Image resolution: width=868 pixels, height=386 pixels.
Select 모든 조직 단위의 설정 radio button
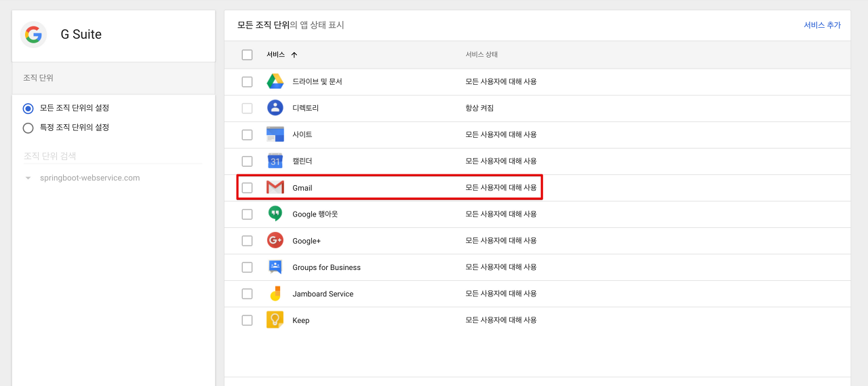point(28,108)
